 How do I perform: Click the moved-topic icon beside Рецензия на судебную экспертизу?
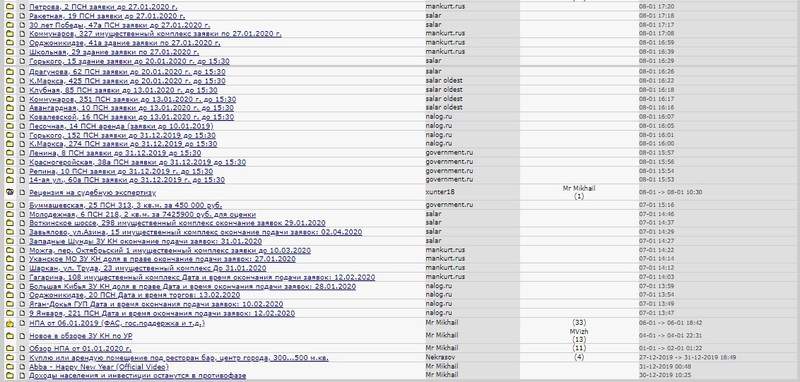(x=10, y=192)
